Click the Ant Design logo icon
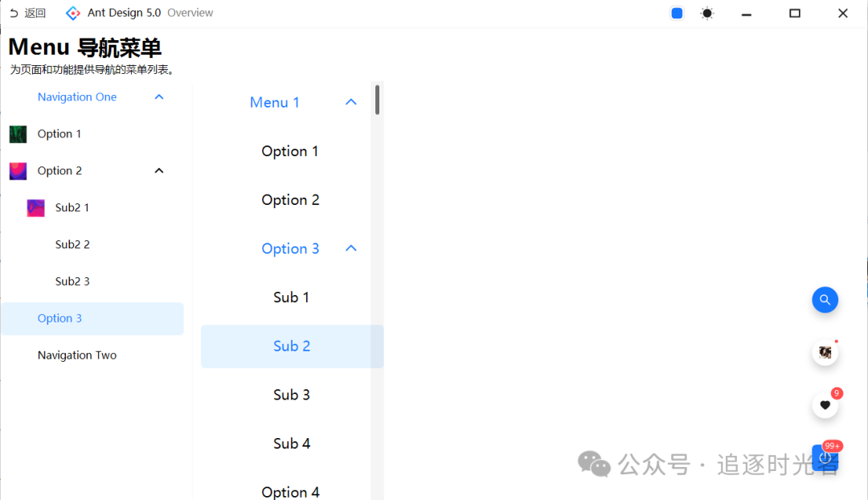Image resolution: width=868 pixels, height=500 pixels. pos(72,13)
